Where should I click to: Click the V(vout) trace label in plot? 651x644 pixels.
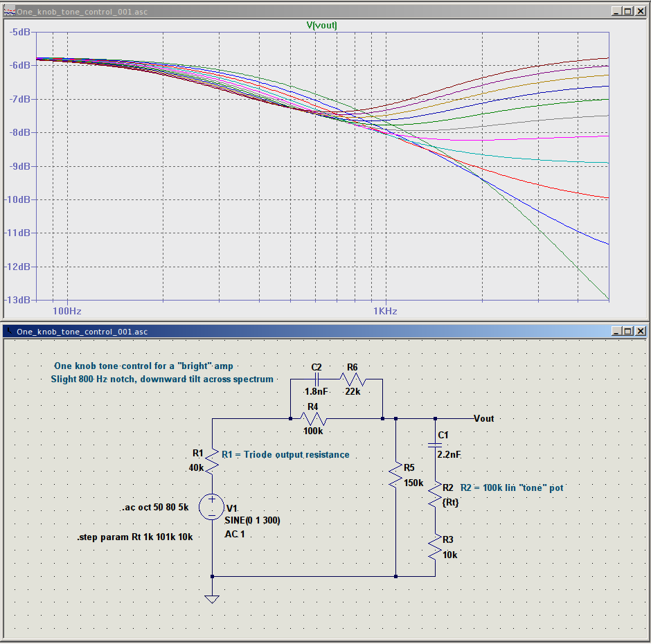coord(321,26)
